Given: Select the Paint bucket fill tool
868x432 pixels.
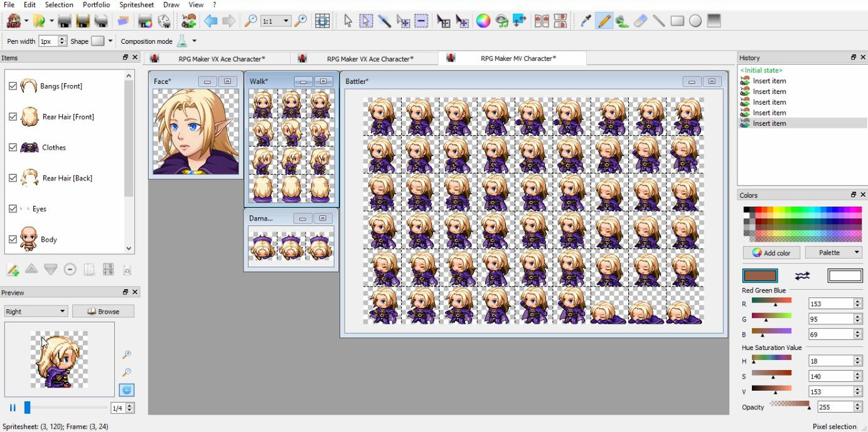Looking at the screenshot, I should click(x=621, y=21).
